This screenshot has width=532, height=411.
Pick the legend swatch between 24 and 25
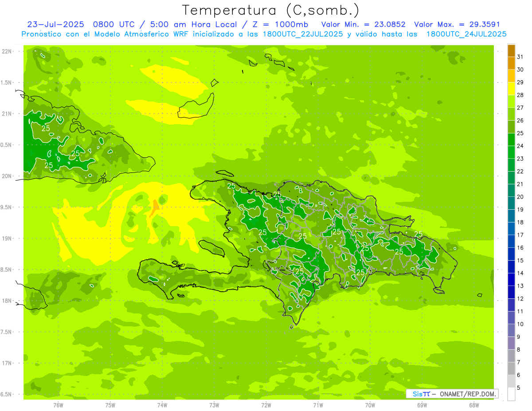pos(511,140)
